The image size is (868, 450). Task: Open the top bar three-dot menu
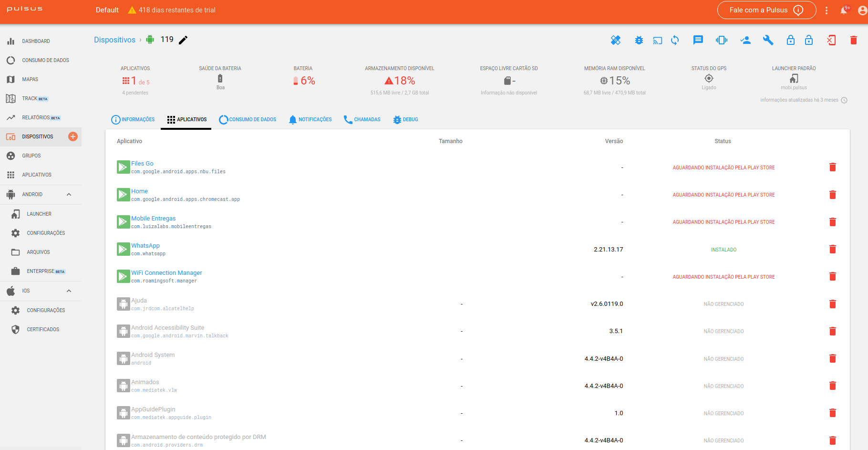click(x=827, y=10)
